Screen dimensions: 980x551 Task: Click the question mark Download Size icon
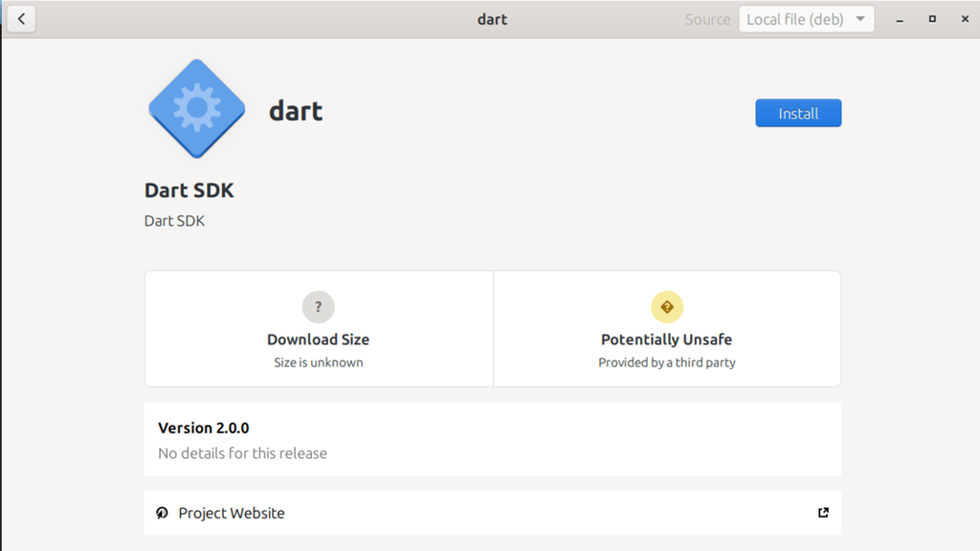[318, 307]
